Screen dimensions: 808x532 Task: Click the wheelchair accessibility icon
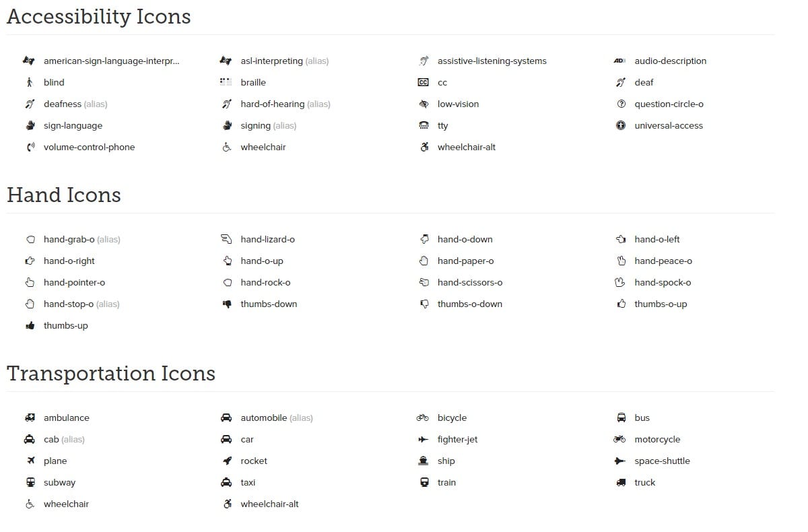coord(226,147)
